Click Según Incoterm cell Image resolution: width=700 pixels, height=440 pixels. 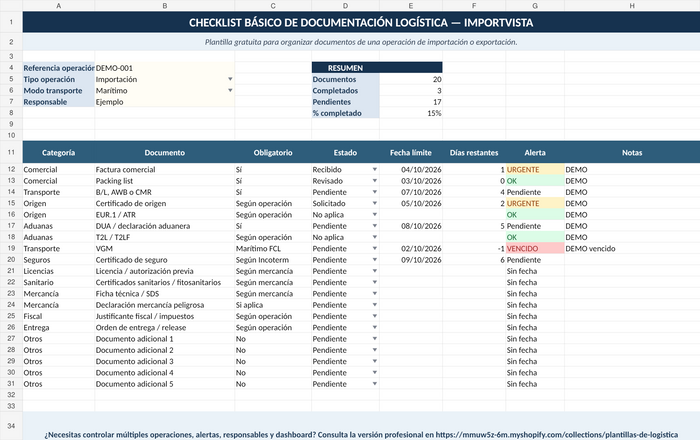(273, 260)
